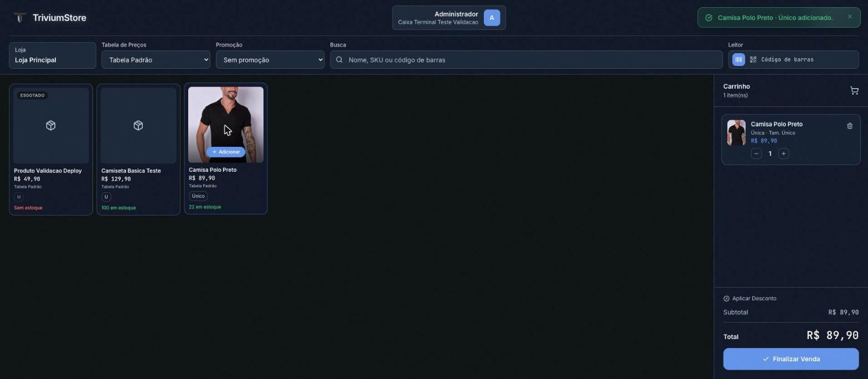Open the Promoção dropdown
Image resolution: width=868 pixels, height=379 pixels.
pos(270,60)
